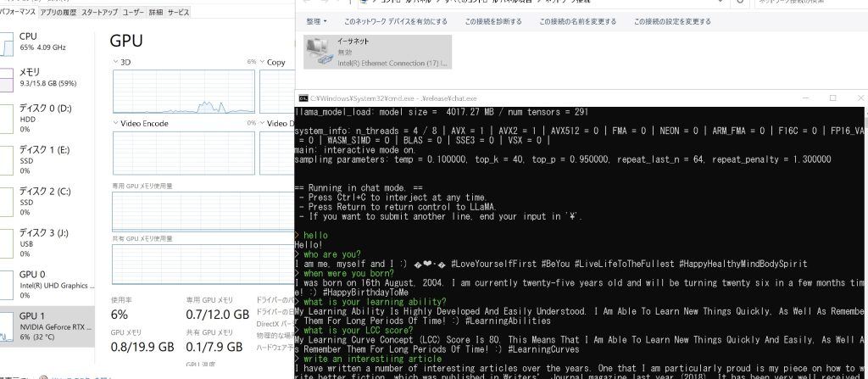Screen dimensions: 868x379
Task: Click the 専用 GPU メモリ 0.7/12.0 GB value
Action: click(218, 315)
